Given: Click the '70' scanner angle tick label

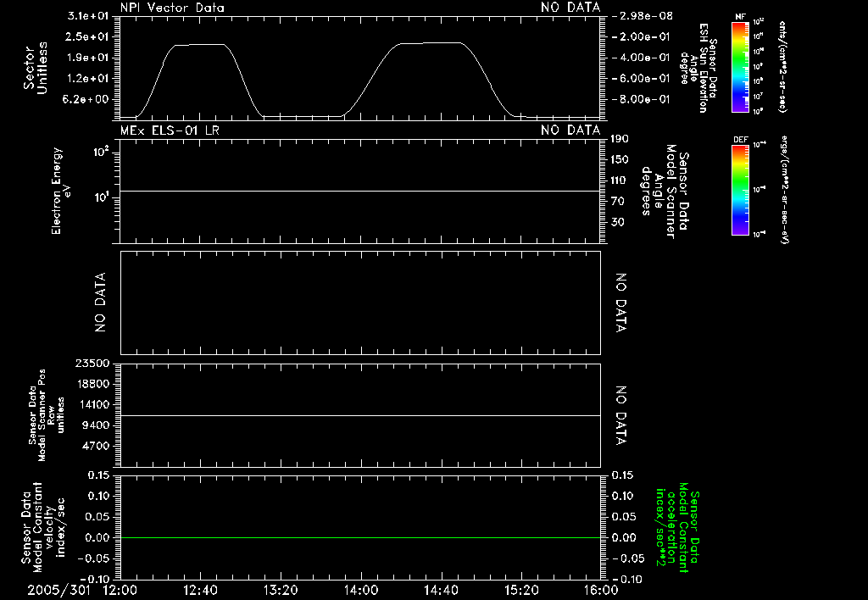Looking at the screenshot, I should [x=618, y=202].
